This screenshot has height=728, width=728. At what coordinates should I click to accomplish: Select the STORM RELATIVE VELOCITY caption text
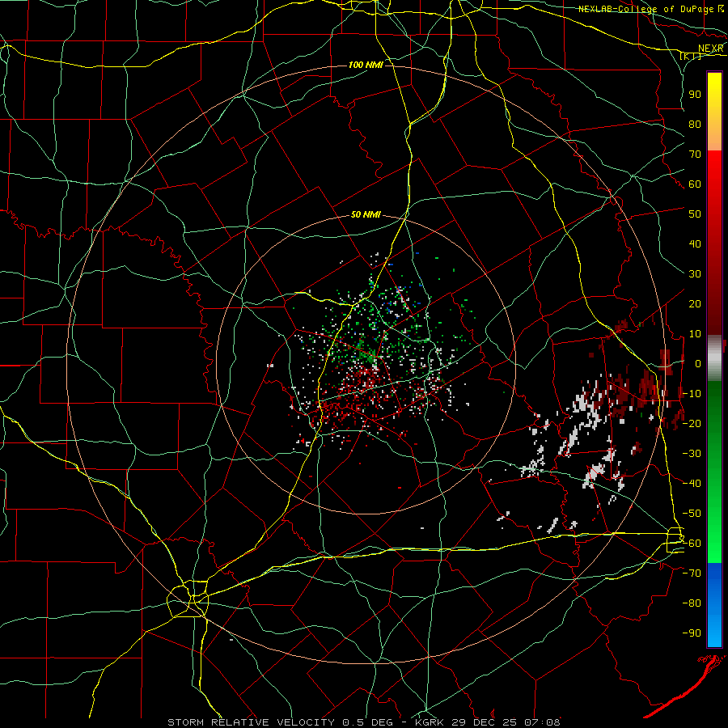pyautogui.click(x=251, y=722)
